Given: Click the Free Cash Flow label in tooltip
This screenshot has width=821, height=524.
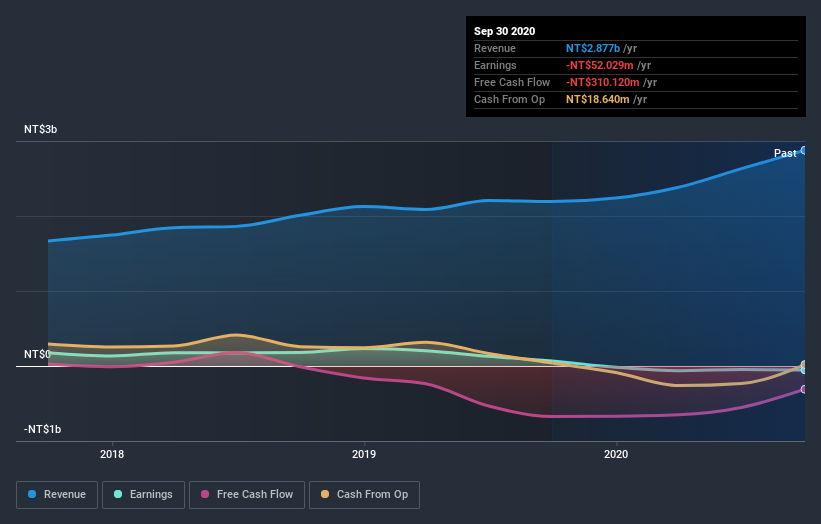Looking at the screenshot, I should (x=512, y=82).
